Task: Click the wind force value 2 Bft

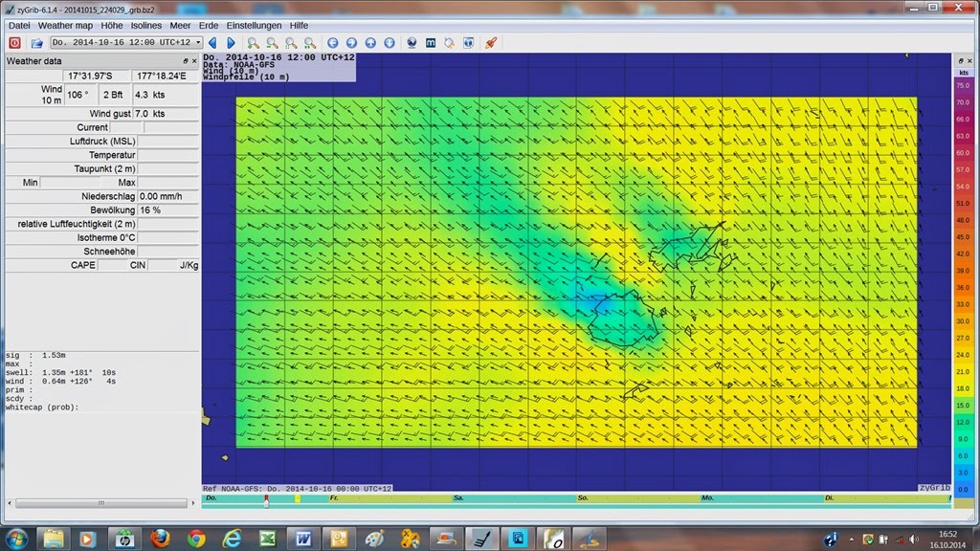Action: [115, 95]
